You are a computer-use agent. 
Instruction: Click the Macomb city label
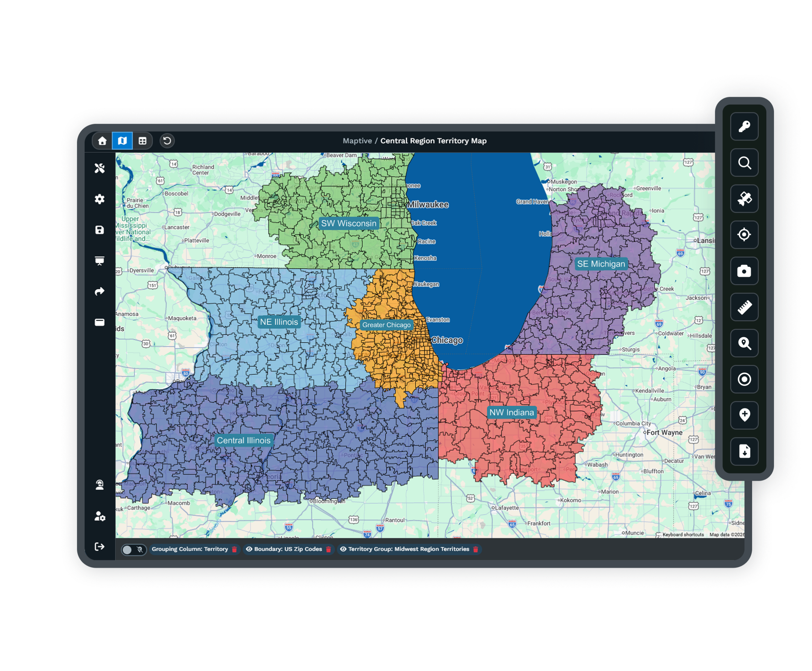(179, 503)
